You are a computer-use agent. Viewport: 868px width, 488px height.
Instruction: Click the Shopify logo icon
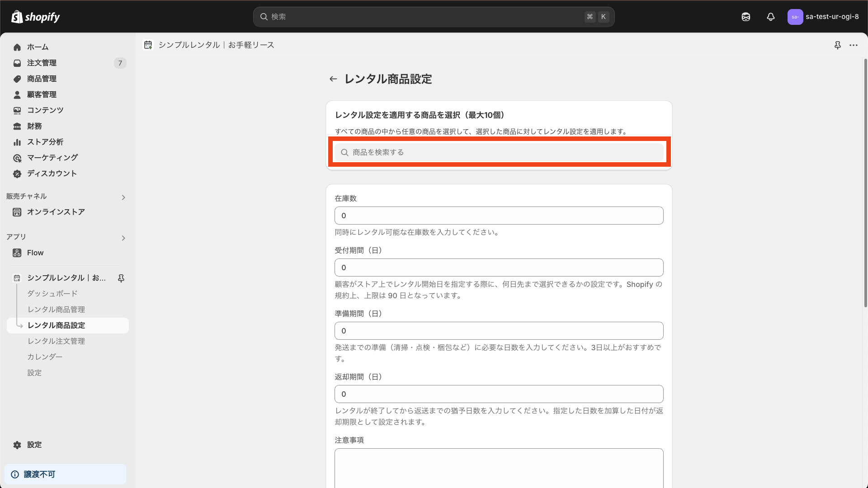(17, 16)
